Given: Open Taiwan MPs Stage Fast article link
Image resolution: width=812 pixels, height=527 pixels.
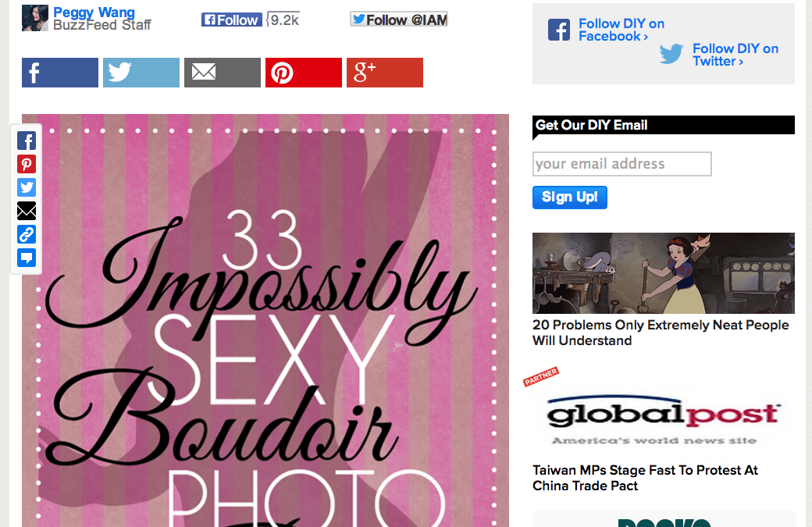Looking at the screenshot, I should [645, 478].
